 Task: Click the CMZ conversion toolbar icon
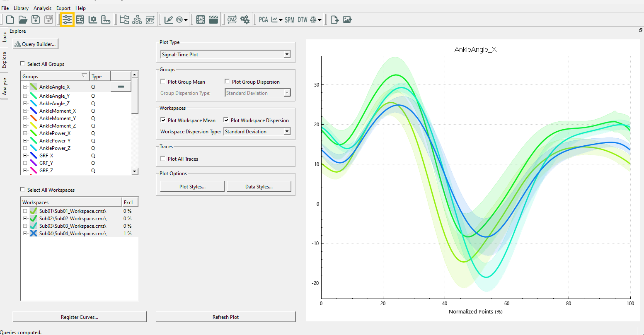coord(232,19)
